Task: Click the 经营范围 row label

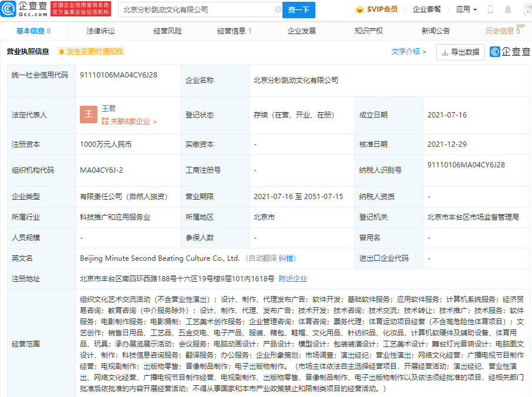Action: (x=26, y=344)
